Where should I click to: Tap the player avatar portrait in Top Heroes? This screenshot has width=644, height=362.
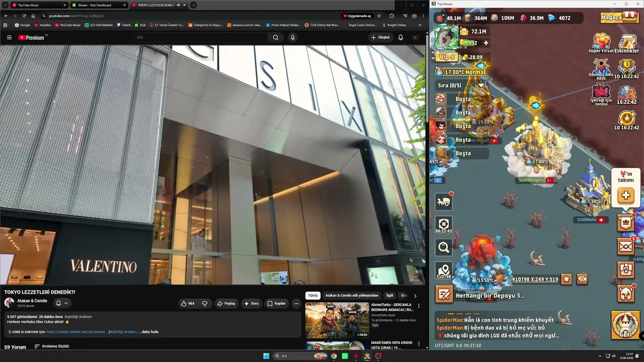tap(446, 37)
